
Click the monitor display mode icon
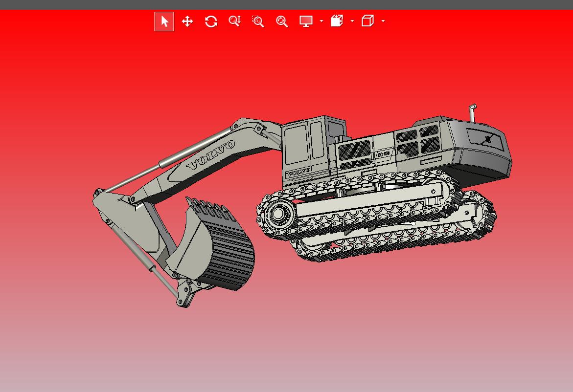306,22
